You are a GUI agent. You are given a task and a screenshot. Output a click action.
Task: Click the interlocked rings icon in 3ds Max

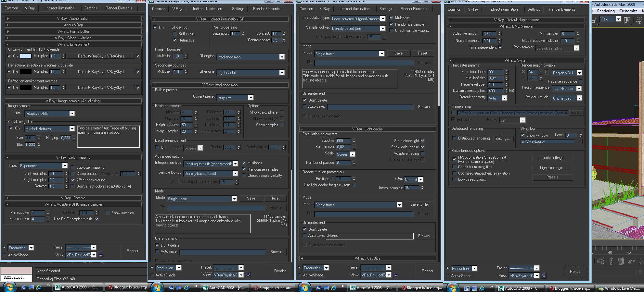[600, 261]
